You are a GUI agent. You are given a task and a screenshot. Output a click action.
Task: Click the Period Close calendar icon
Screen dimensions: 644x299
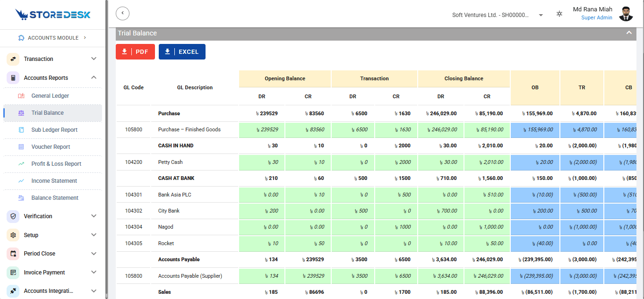(13, 254)
